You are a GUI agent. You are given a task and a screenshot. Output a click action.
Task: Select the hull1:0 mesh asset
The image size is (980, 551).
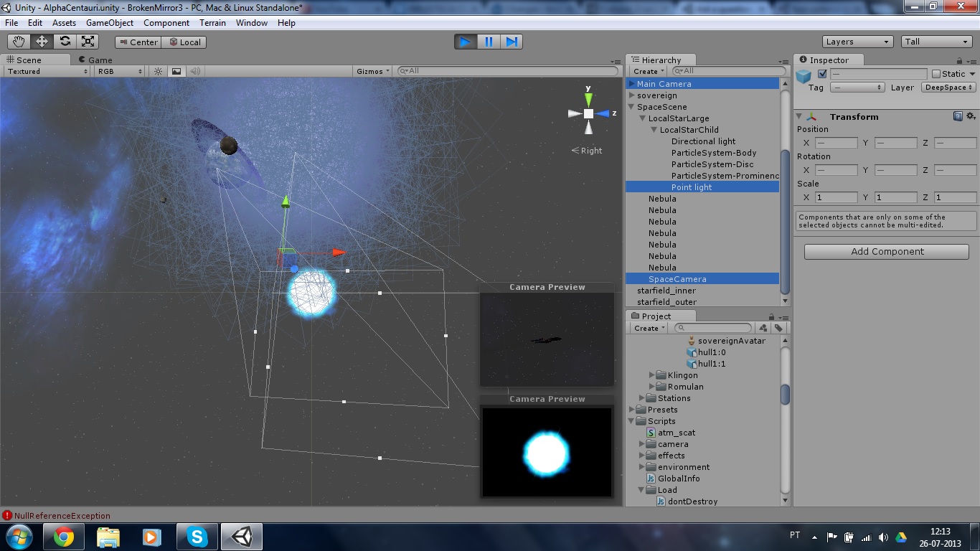click(707, 352)
